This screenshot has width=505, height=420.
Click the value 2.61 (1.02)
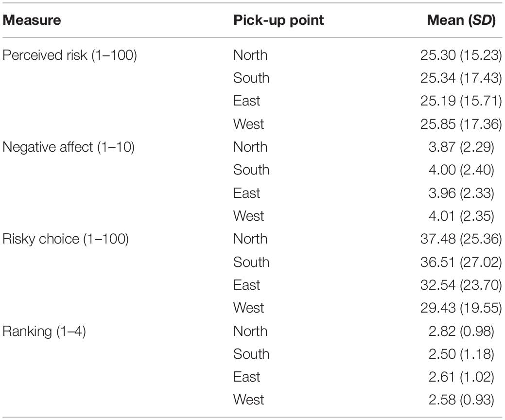(461, 377)
